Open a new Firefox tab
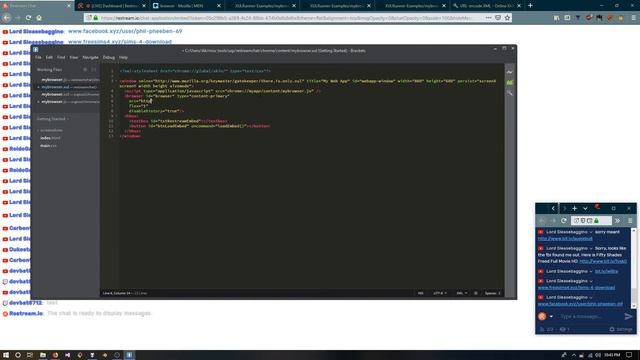 tap(530, 6)
